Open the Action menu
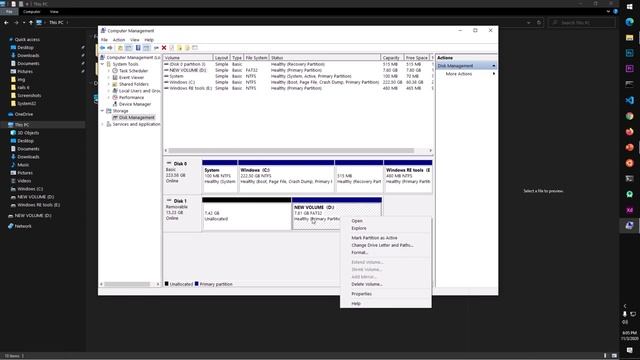Image resolution: width=640 pixels, height=360 pixels. coord(119,40)
